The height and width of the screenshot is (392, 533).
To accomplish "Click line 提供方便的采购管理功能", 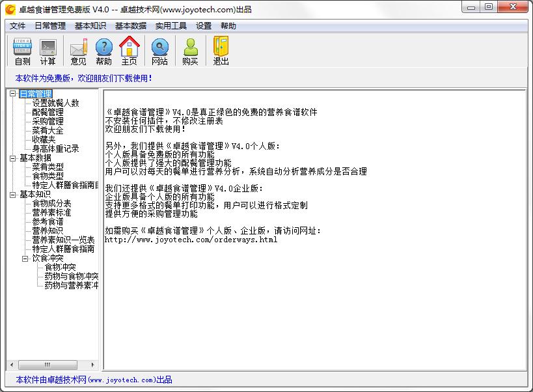I will click(x=151, y=214).
